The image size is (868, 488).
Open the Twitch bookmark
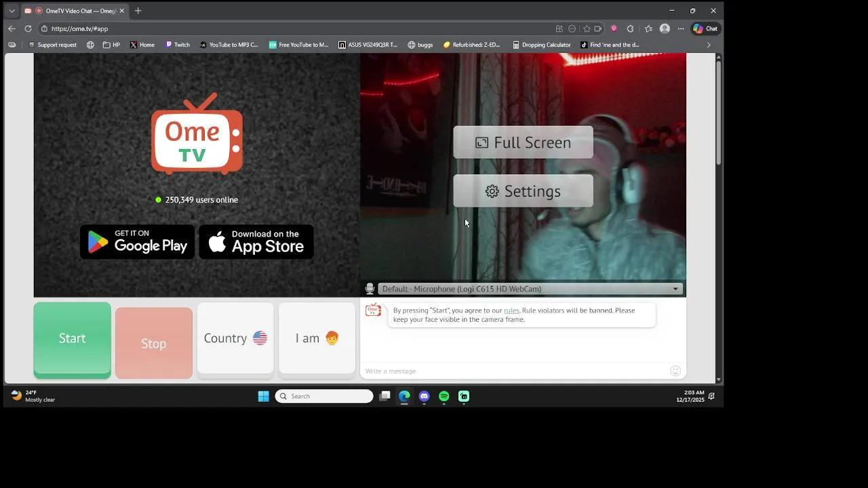point(178,45)
